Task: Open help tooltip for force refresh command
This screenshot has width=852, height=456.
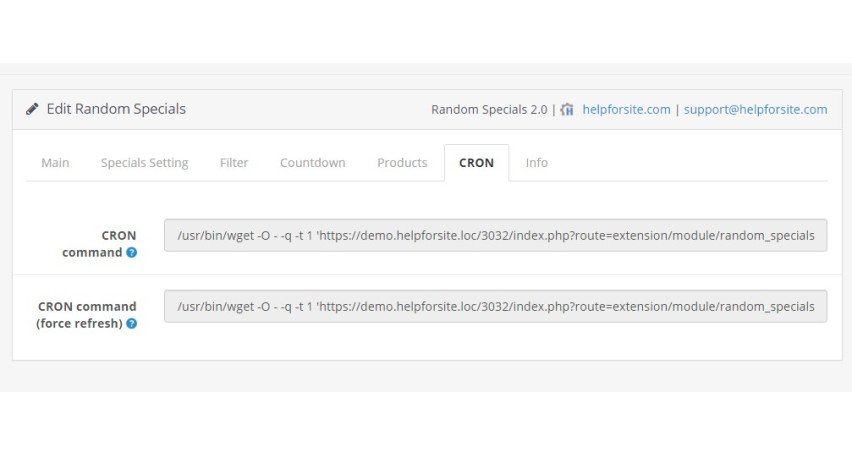Action: (x=131, y=323)
